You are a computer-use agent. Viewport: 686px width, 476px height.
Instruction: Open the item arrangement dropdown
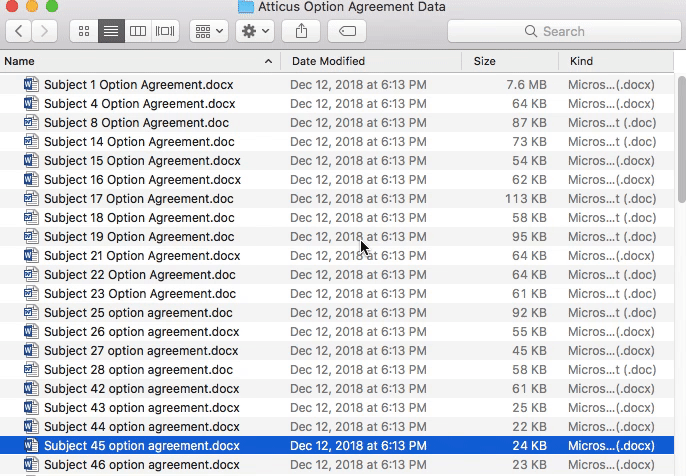(209, 31)
